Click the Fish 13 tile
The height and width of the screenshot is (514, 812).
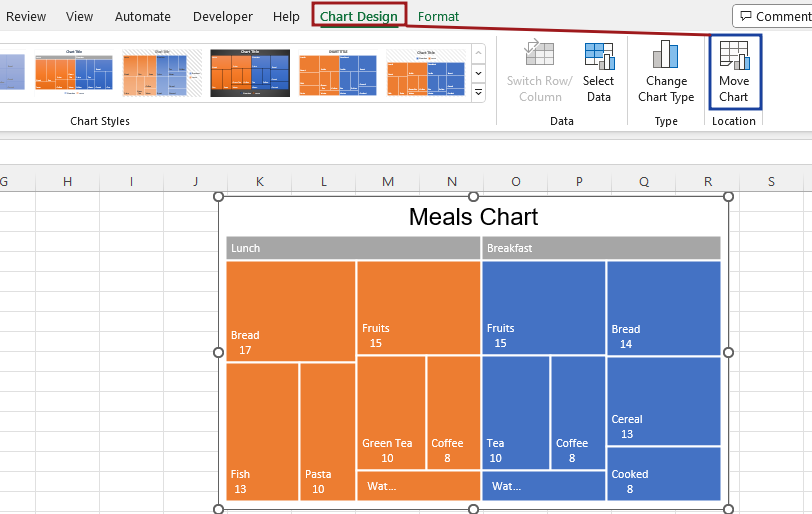263,432
